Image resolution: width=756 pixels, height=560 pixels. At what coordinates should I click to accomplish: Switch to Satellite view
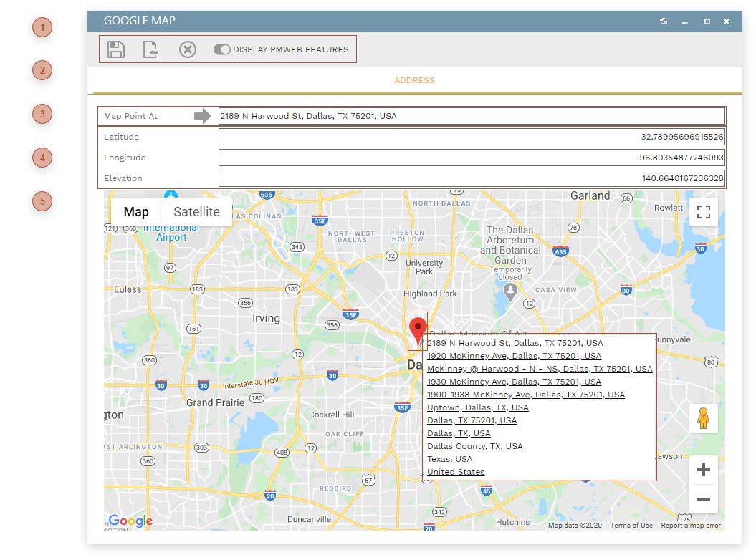coord(196,211)
